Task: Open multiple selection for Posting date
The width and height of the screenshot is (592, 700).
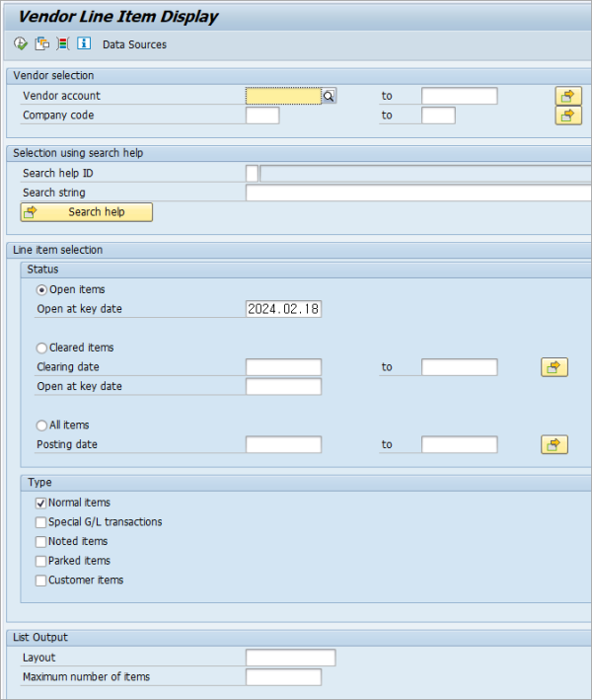Action: [555, 444]
